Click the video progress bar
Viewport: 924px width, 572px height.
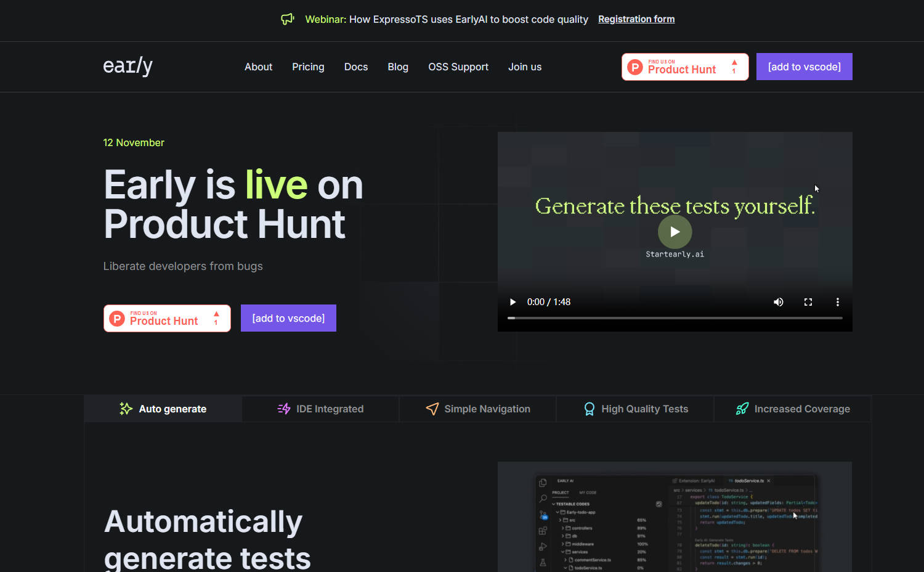675,318
